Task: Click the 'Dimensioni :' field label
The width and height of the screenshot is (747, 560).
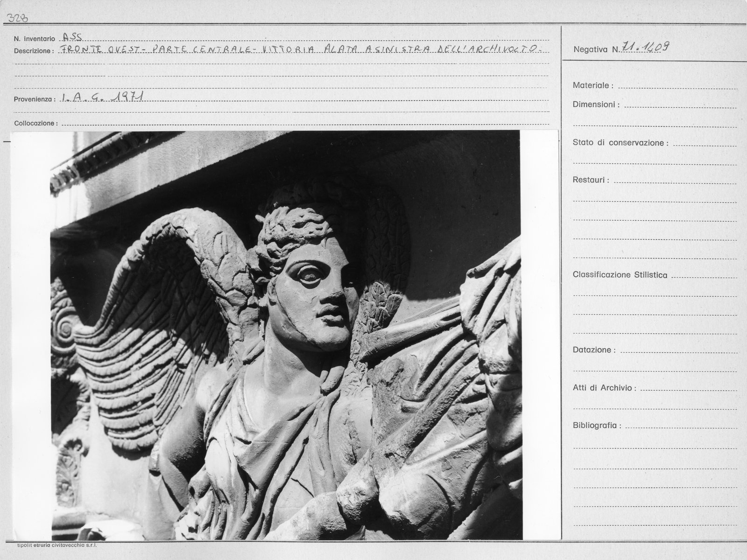Action: point(596,105)
